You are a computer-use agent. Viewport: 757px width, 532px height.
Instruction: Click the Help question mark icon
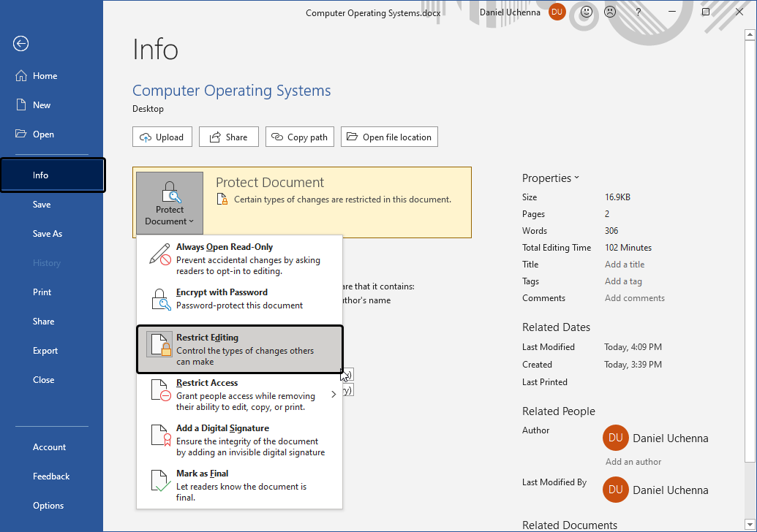point(639,12)
